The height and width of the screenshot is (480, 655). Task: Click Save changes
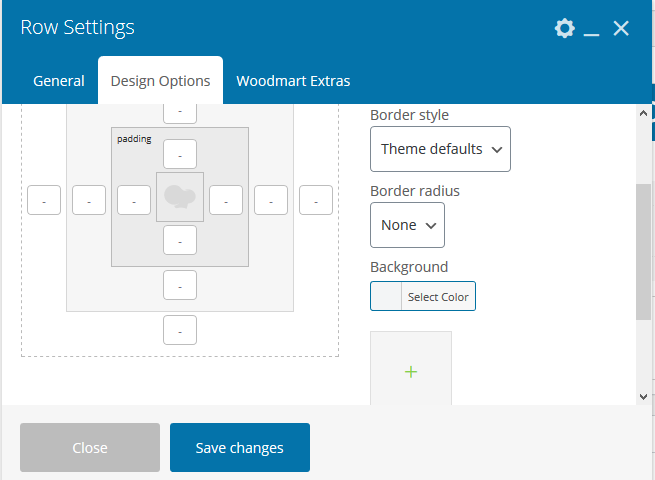tap(240, 447)
